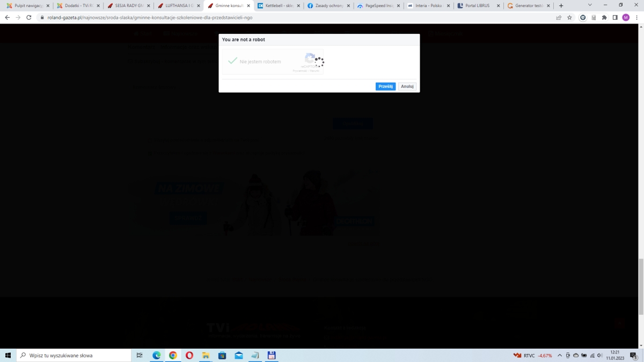The image size is (644, 362).
Task: Open the reCAPTCHA Prywatność privacy link
Action: [297, 71]
